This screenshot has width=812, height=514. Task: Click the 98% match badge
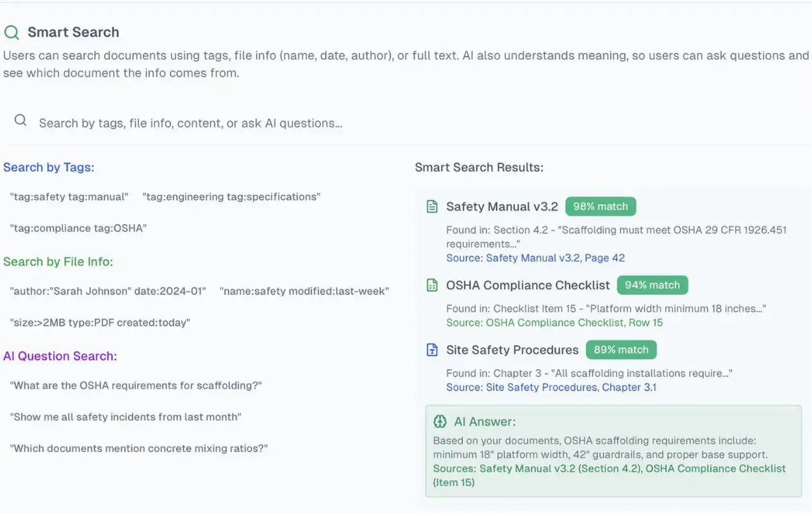click(600, 207)
